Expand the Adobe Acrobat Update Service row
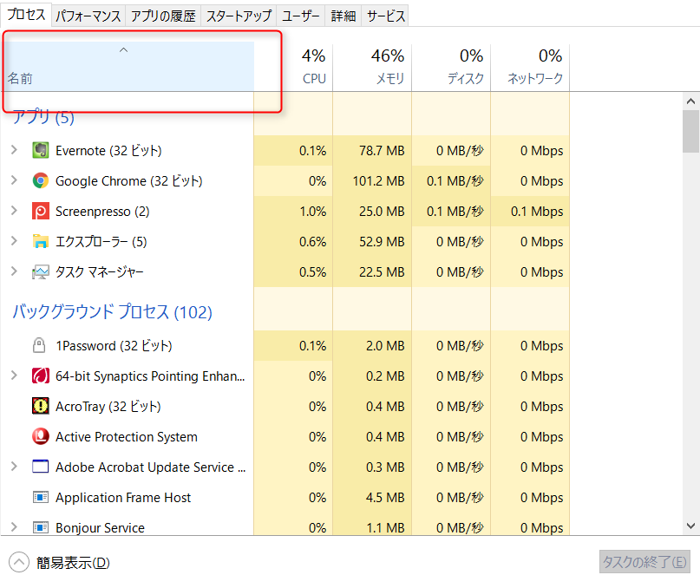This screenshot has width=700, height=588. point(14,467)
